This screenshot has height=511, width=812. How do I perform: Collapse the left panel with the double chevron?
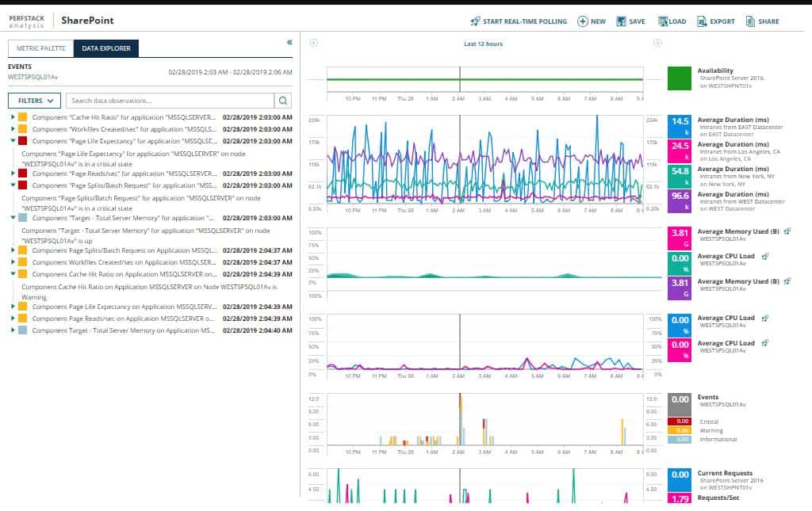[x=289, y=43]
